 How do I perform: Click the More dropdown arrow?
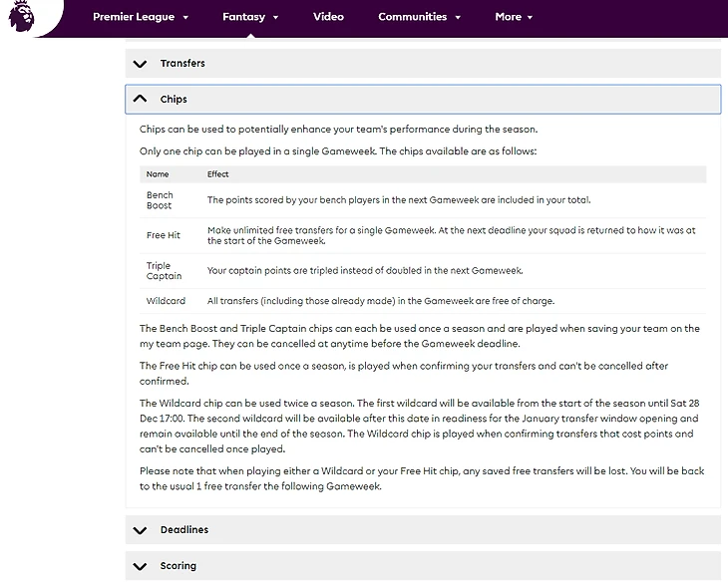pos(531,18)
